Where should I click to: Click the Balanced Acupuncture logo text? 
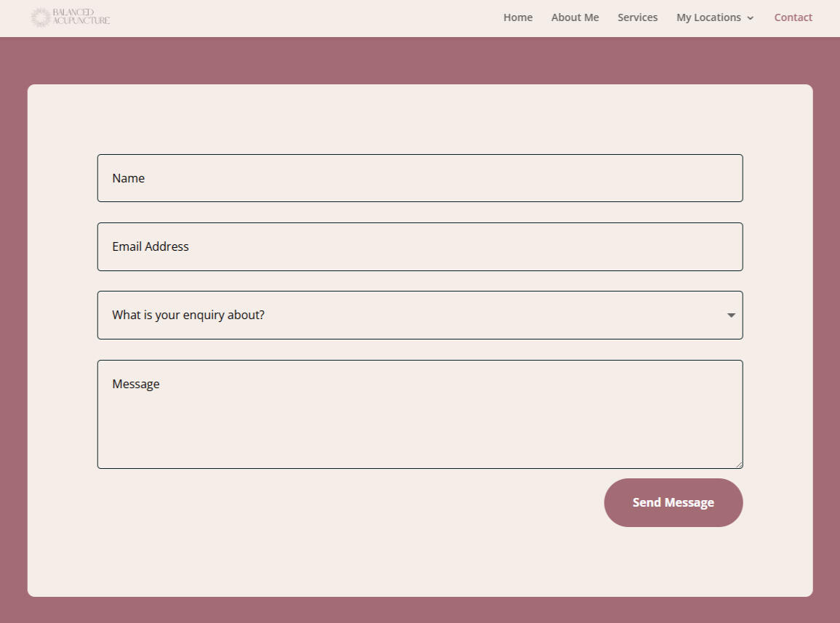(x=81, y=17)
